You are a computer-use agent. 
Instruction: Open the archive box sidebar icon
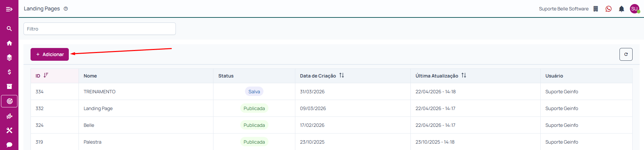click(9, 87)
